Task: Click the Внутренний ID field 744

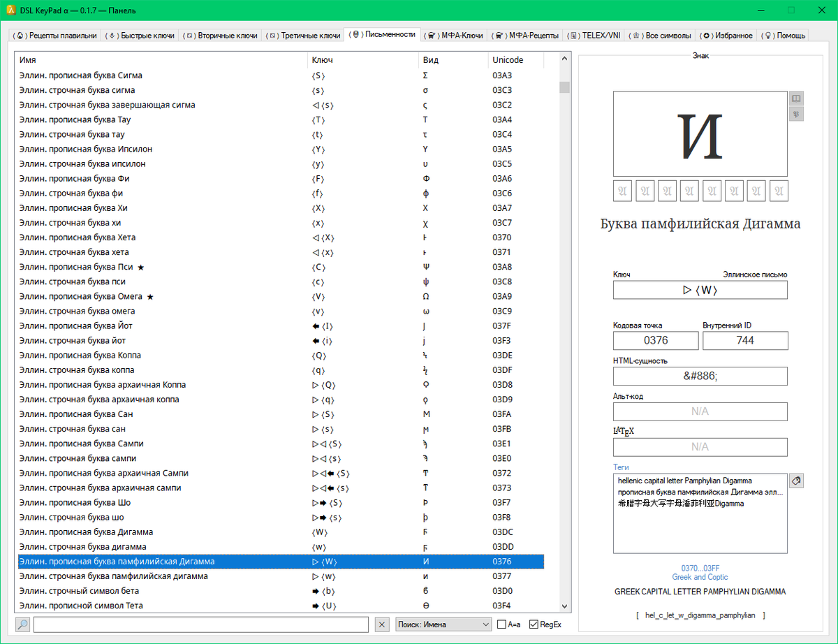Action: 745,340
